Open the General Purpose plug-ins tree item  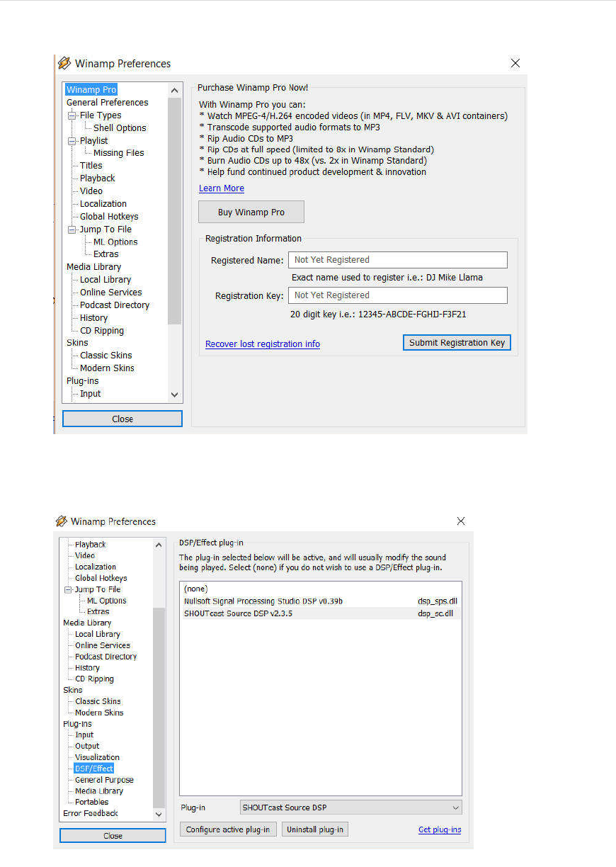pos(104,780)
